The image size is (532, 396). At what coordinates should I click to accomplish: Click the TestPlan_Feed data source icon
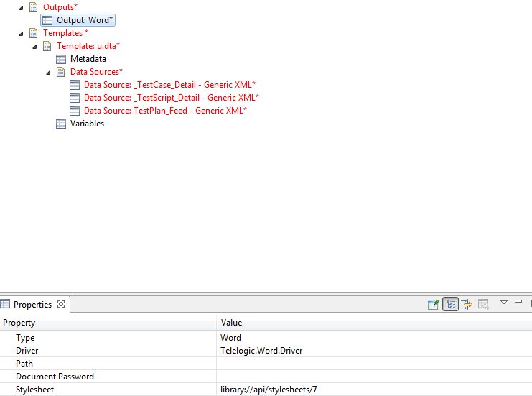pos(75,111)
